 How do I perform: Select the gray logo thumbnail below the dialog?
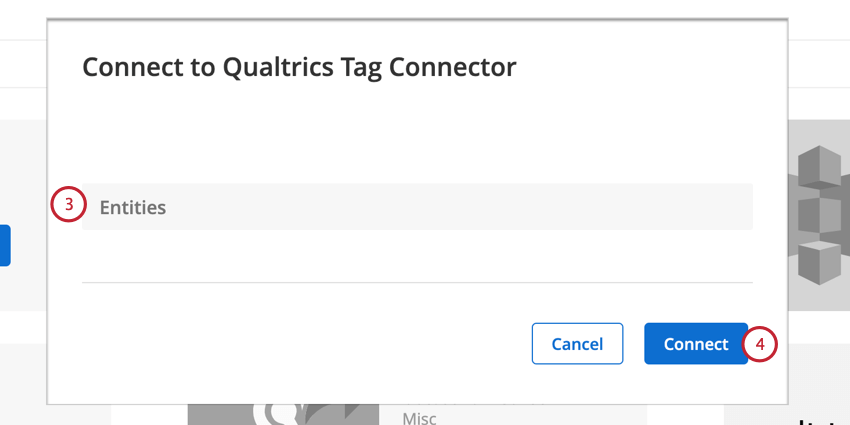[x=284, y=415]
